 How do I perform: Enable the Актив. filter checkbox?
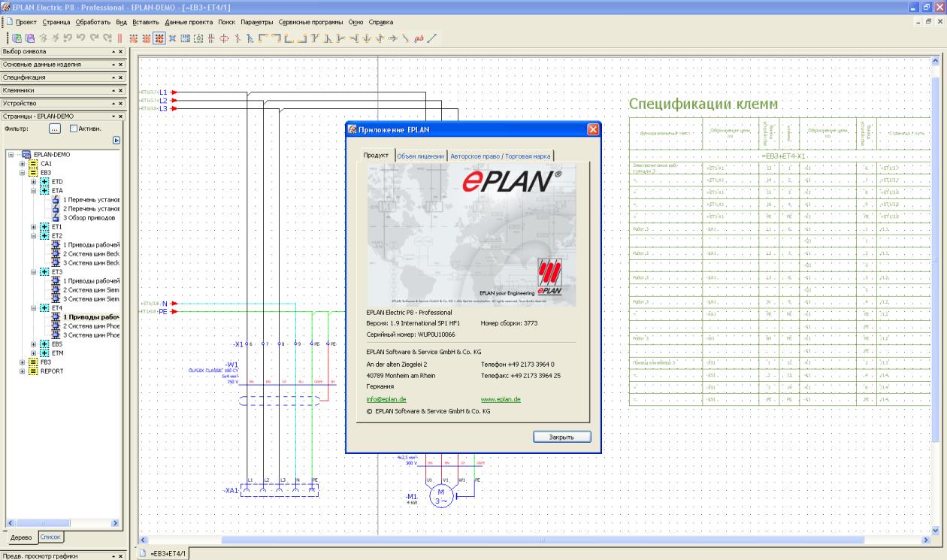[x=73, y=129]
